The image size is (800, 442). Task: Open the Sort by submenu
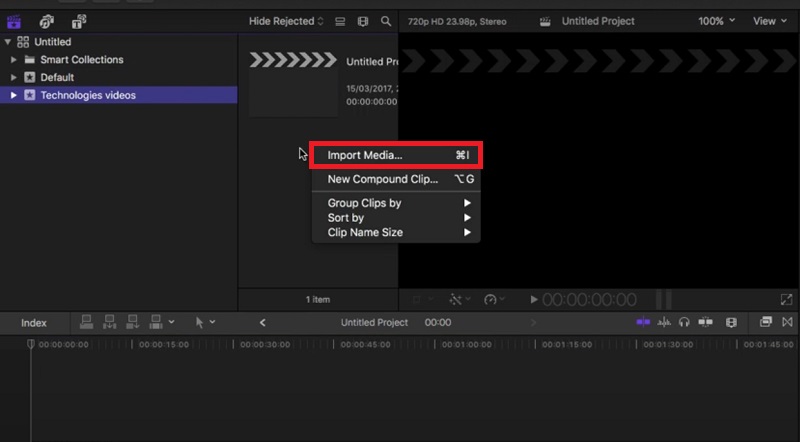tap(396, 218)
